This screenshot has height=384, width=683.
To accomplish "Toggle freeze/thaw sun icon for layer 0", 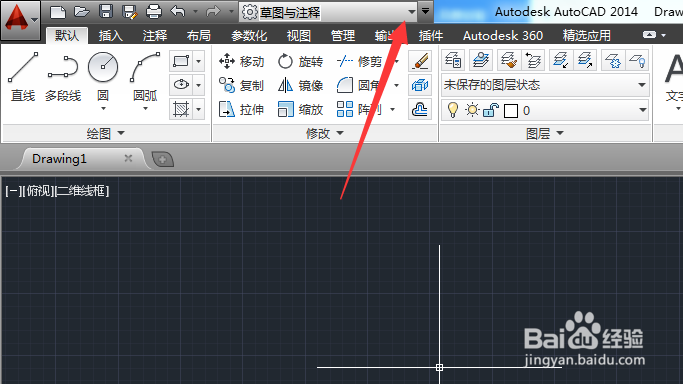I will click(x=472, y=110).
